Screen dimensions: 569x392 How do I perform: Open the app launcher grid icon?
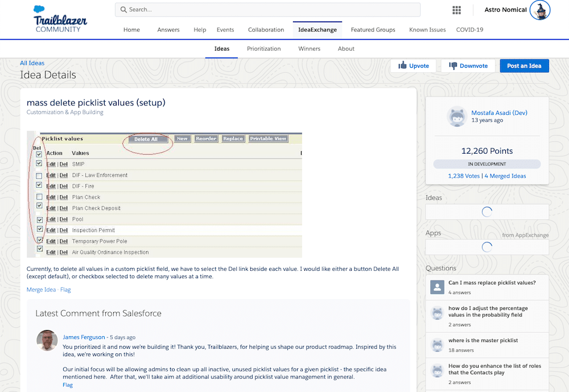456,10
